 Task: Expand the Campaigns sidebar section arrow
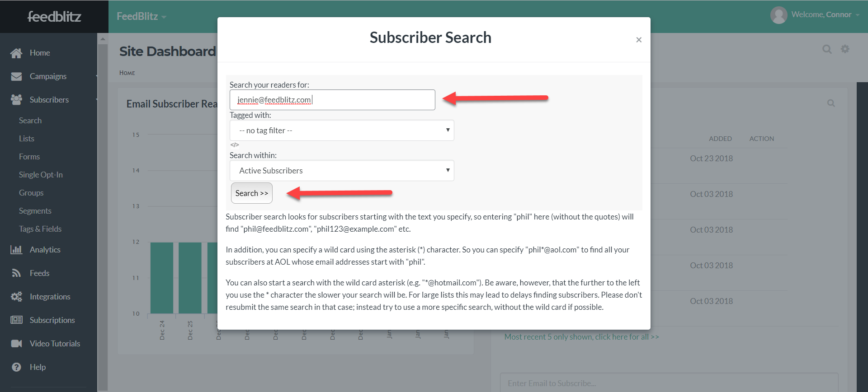97,76
